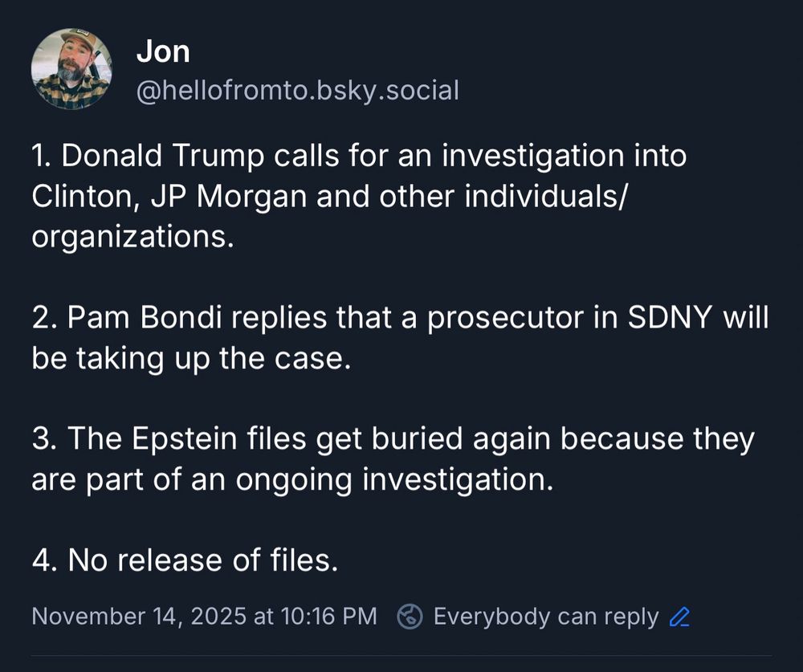Viewport: 803px width, 672px height.
Task: Open the display name Jon
Action: tap(163, 52)
